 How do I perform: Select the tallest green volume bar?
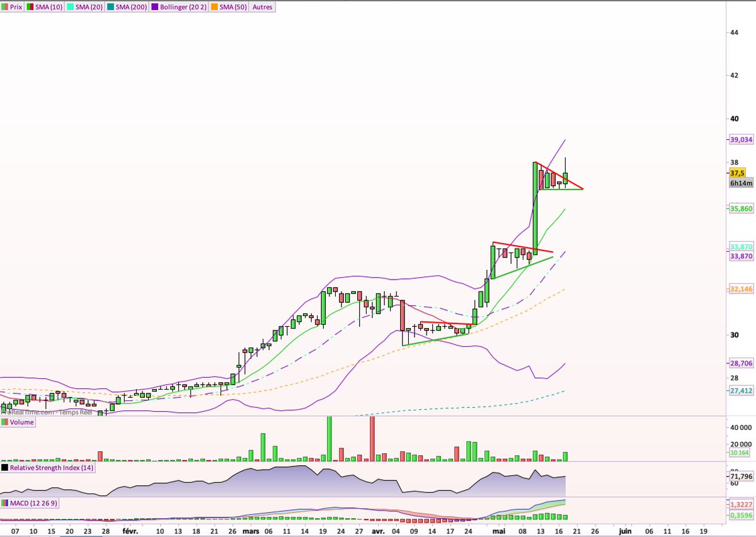point(329,439)
